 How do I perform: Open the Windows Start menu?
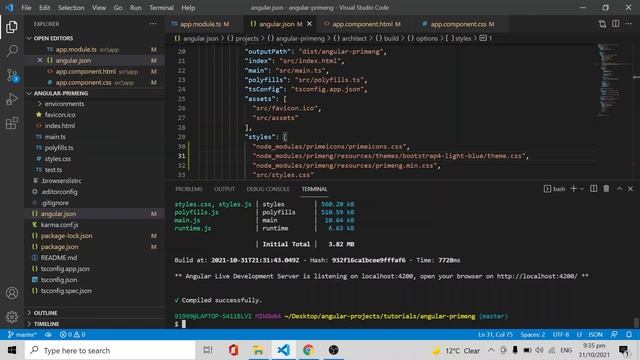click(x=12, y=350)
